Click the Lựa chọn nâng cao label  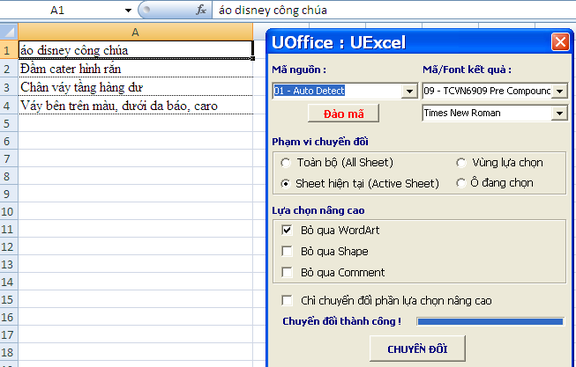point(318,211)
